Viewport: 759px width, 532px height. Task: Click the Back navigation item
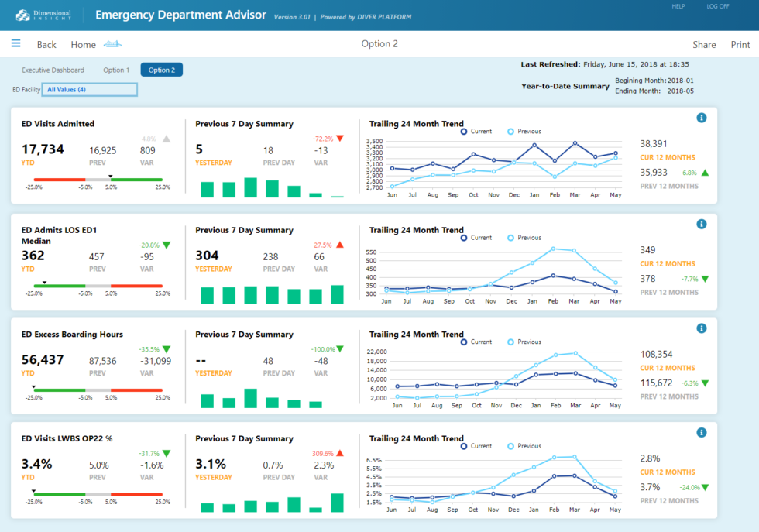(x=46, y=44)
